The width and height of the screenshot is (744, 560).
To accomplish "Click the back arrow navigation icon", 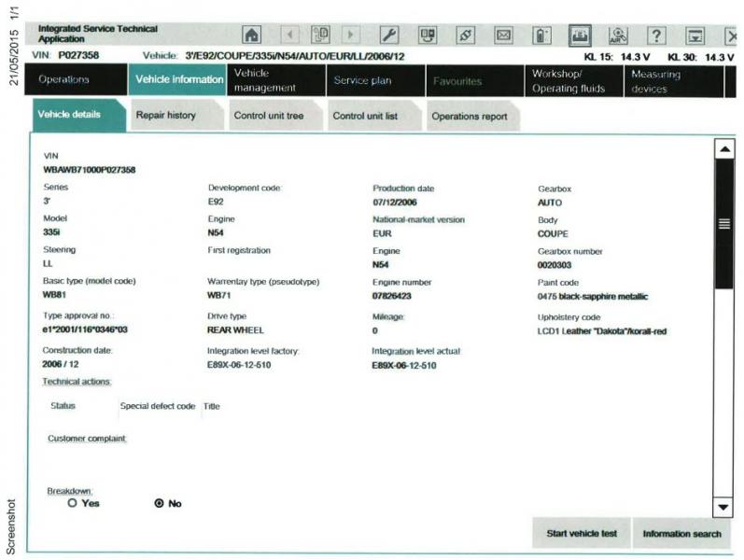I will pos(290,35).
